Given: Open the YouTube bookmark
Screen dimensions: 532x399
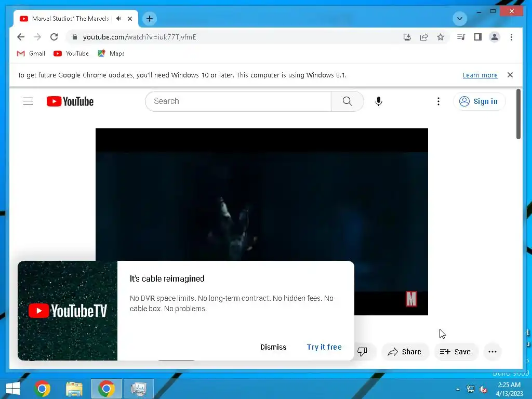Looking at the screenshot, I should point(71,54).
